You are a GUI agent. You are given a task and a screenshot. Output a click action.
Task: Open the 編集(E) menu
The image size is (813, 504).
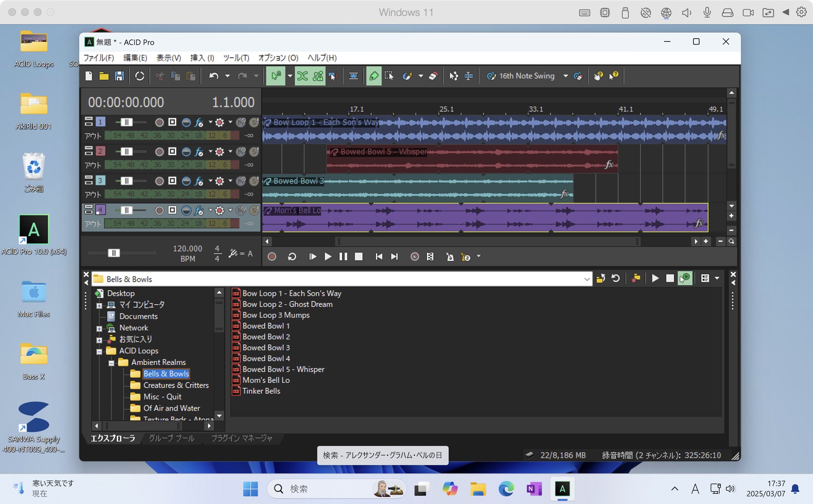[x=135, y=58]
